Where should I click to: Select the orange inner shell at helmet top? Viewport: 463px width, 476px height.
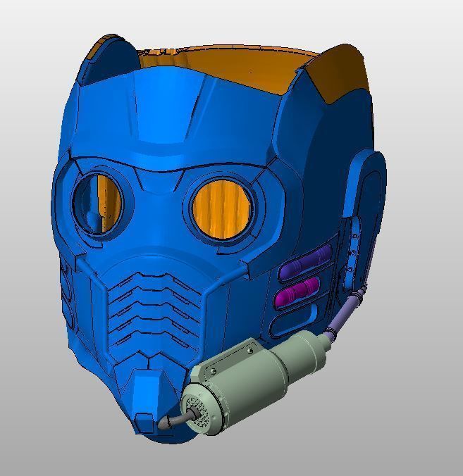243,68
